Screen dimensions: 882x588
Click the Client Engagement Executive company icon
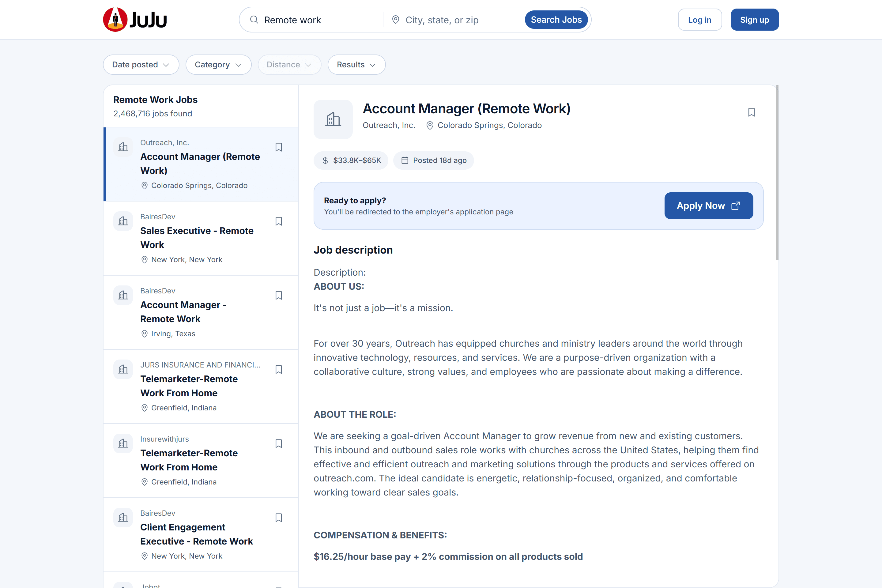(123, 518)
